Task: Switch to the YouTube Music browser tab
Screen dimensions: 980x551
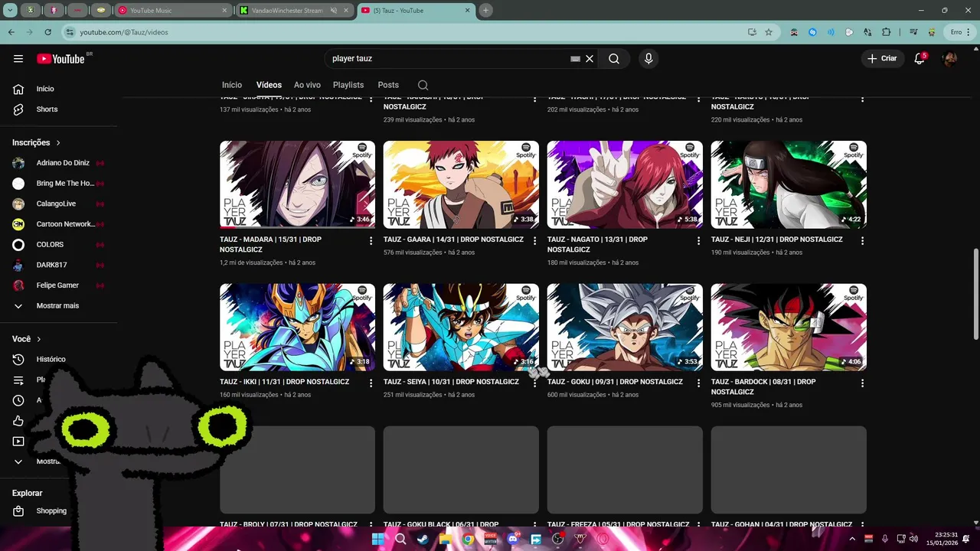Action: click(174, 11)
